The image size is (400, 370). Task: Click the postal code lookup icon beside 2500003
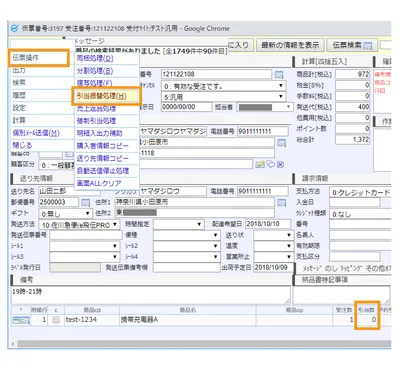tap(86, 202)
